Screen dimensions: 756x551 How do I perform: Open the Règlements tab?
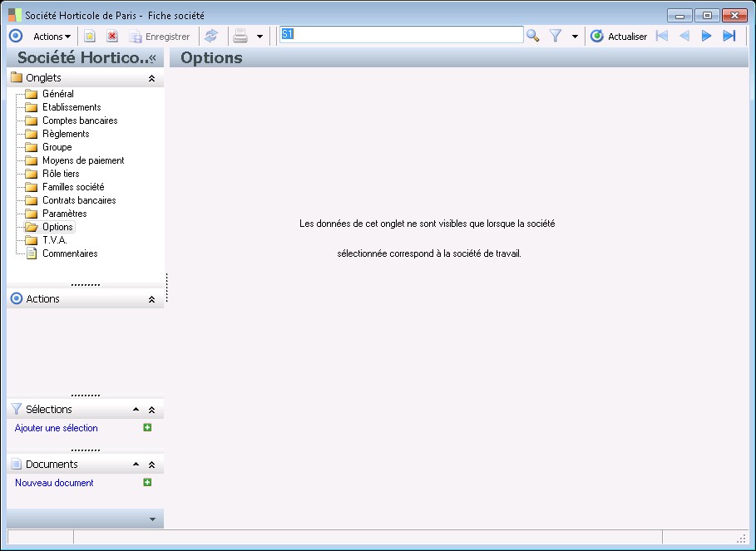pyautogui.click(x=66, y=134)
